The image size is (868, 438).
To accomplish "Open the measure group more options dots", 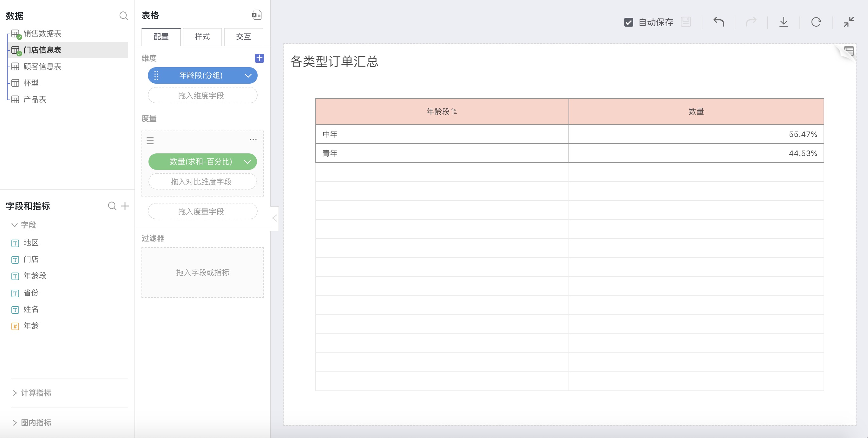I will click(x=253, y=139).
